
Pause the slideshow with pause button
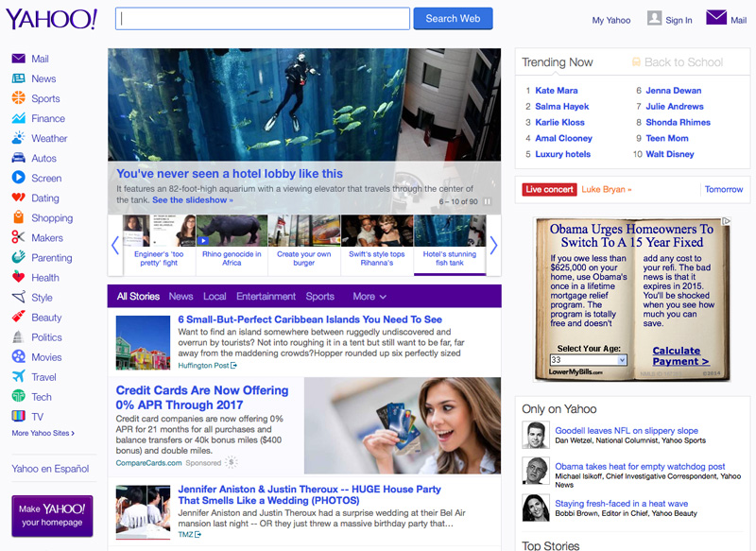coord(488,201)
